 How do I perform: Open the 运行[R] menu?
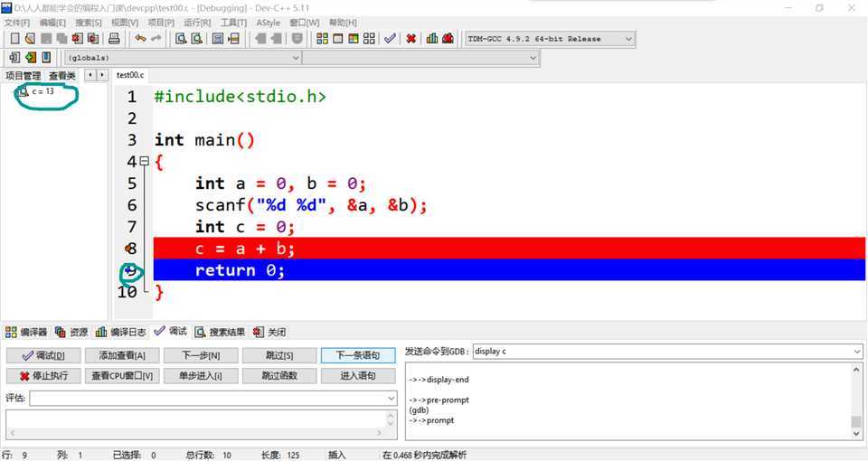click(x=198, y=23)
